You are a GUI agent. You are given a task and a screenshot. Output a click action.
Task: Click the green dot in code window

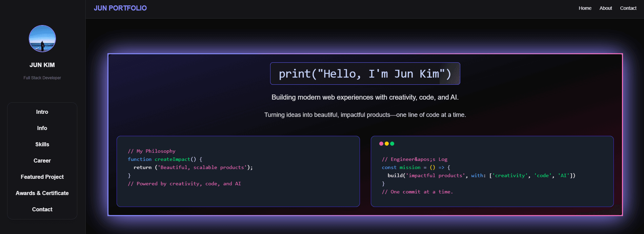coord(392,144)
